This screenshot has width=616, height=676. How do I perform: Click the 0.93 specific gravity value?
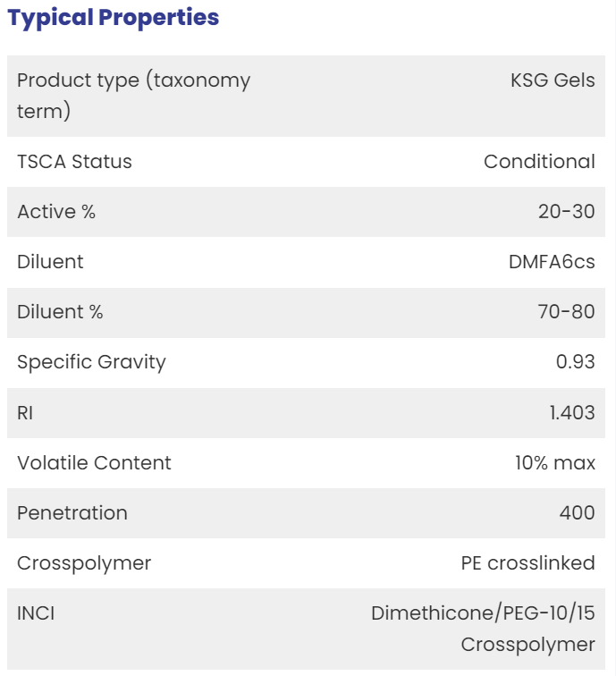(x=576, y=362)
